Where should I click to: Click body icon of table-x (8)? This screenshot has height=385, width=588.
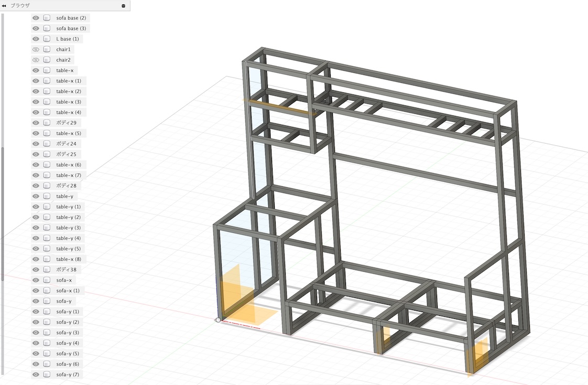[47, 259]
